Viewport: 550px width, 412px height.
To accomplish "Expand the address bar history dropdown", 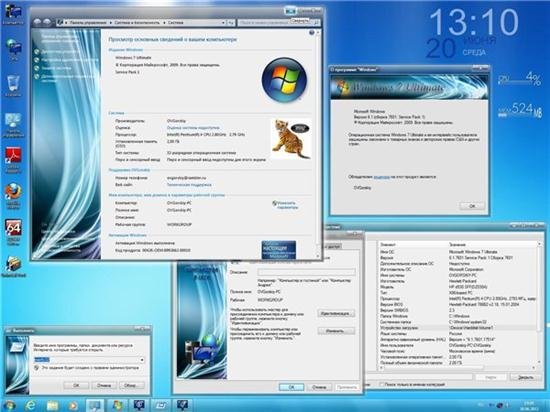I will (x=223, y=22).
